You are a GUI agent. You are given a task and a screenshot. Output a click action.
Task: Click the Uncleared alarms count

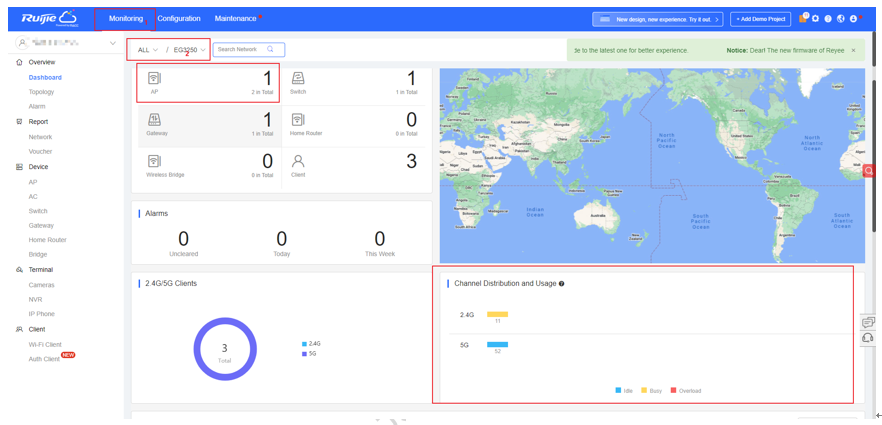[x=183, y=239]
